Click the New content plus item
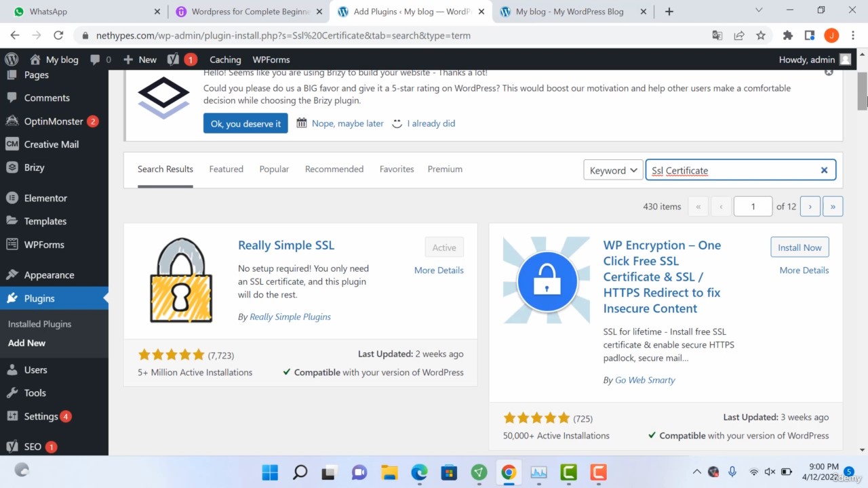 [140, 60]
